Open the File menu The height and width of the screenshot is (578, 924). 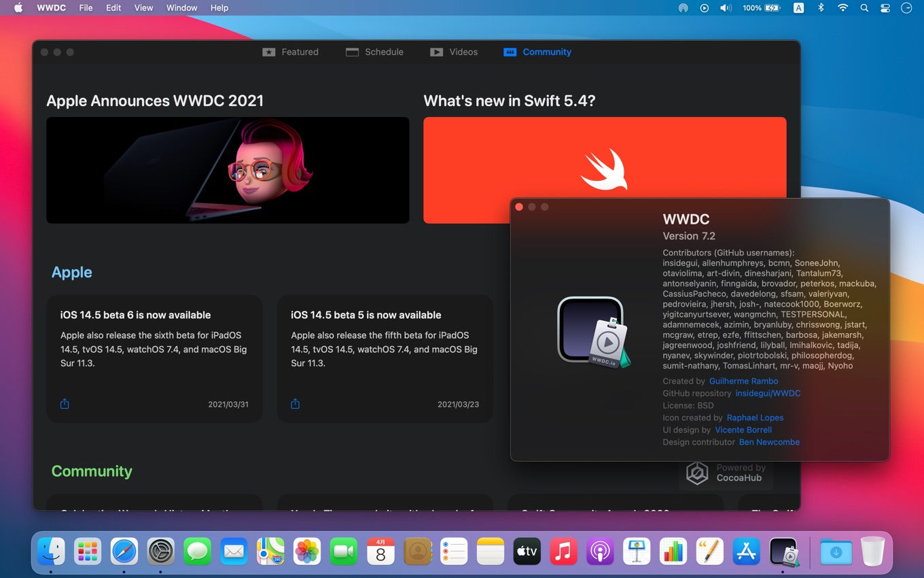pyautogui.click(x=86, y=7)
